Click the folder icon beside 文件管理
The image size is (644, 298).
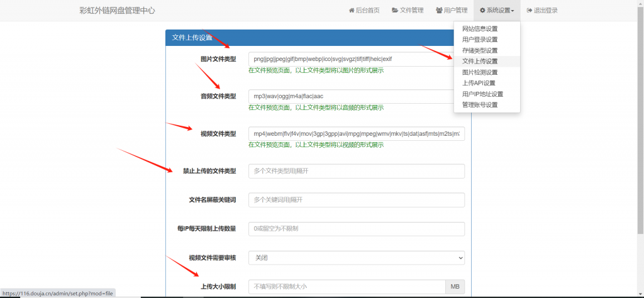[x=395, y=11]
